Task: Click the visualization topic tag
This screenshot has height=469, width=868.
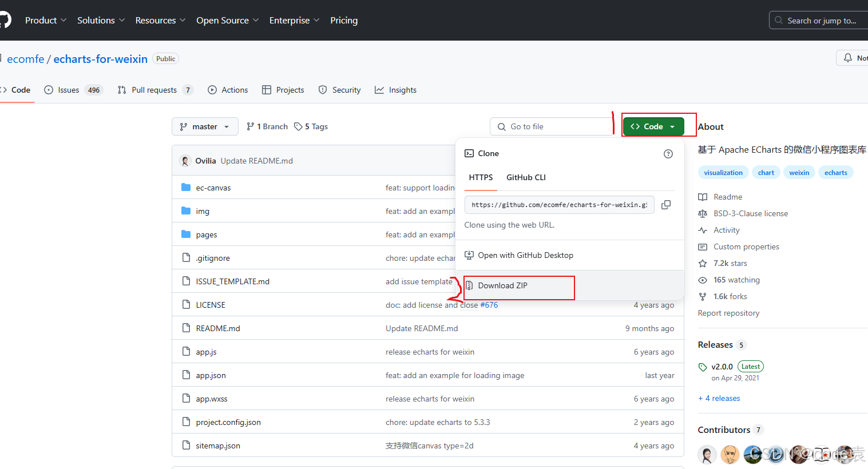Action: point(723,173)
